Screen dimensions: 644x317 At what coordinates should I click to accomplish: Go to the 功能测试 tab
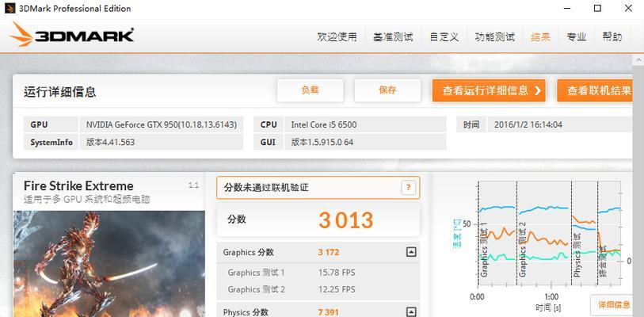click(495, 37)
